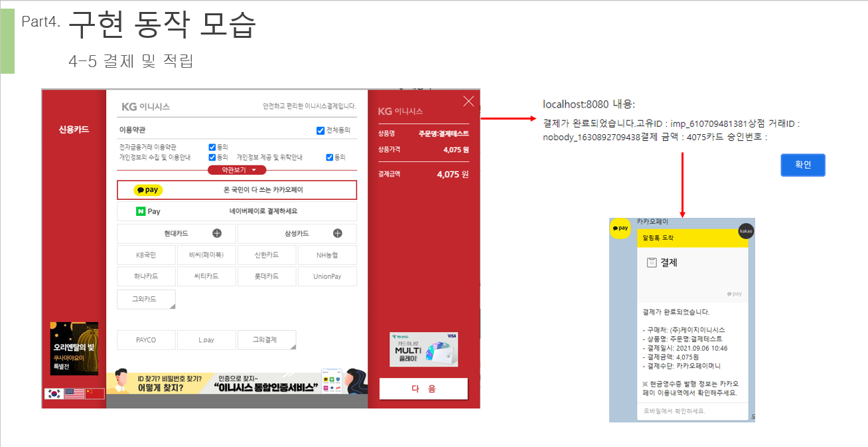Open the 이니시스 통합인증서비스 banner
The width and height of the screenshot is (868, 447).
pyautogui.click(x=237, y=383)
